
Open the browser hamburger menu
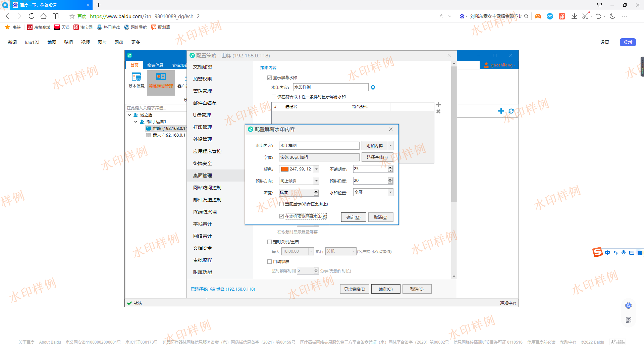pos(636,16)
